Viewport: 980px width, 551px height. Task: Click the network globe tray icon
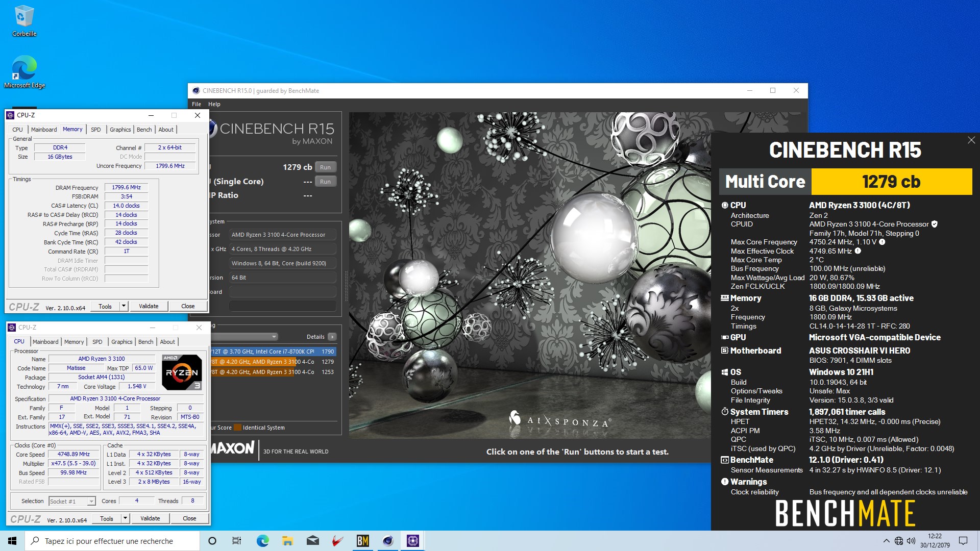[x=899, y=541]
